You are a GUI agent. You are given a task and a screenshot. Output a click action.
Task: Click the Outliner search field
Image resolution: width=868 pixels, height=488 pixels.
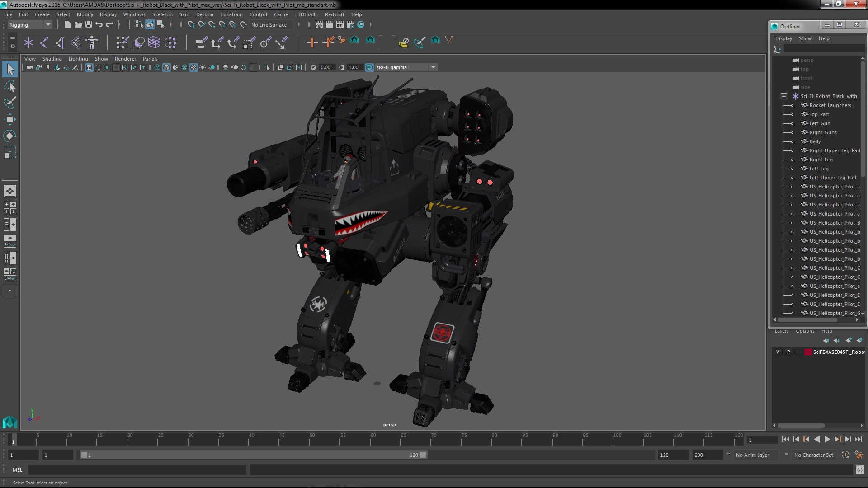pos(824,49)
